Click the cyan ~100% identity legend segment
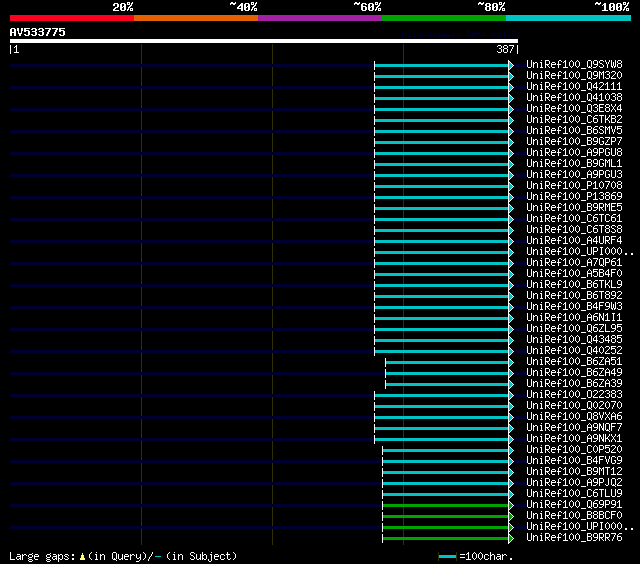Image resolution: width=640 pixels, height=564 pixels. click(568, 18)
